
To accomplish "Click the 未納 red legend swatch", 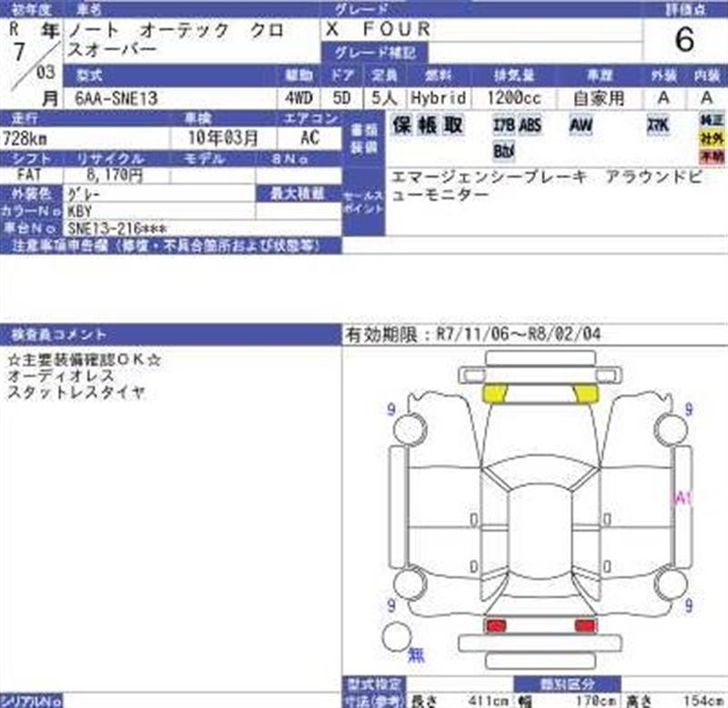I will (x=712, y=157).
